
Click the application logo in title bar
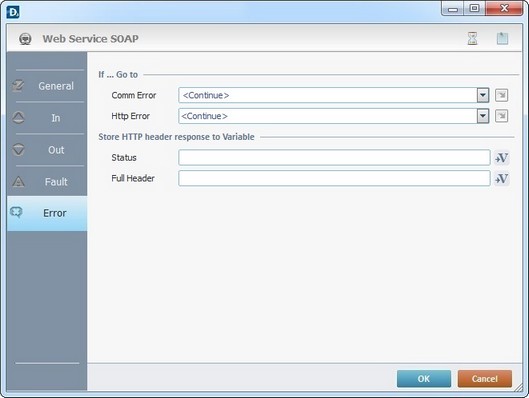[13, 12]
